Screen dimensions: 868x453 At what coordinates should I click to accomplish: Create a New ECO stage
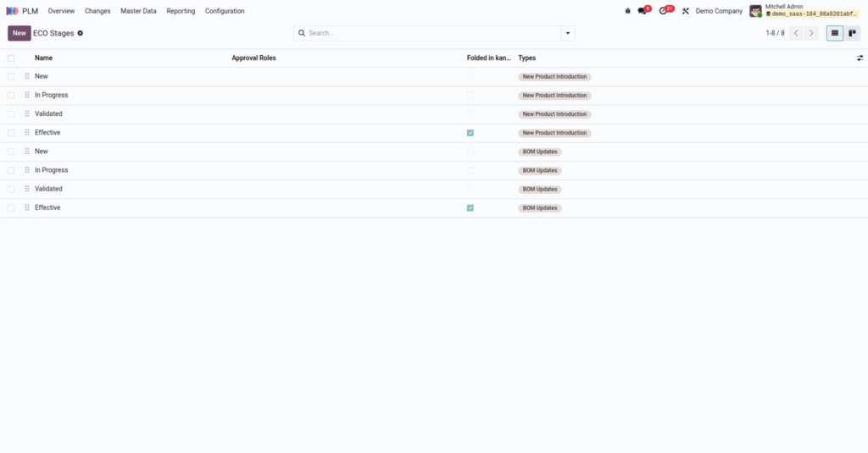tap(19, 33)
